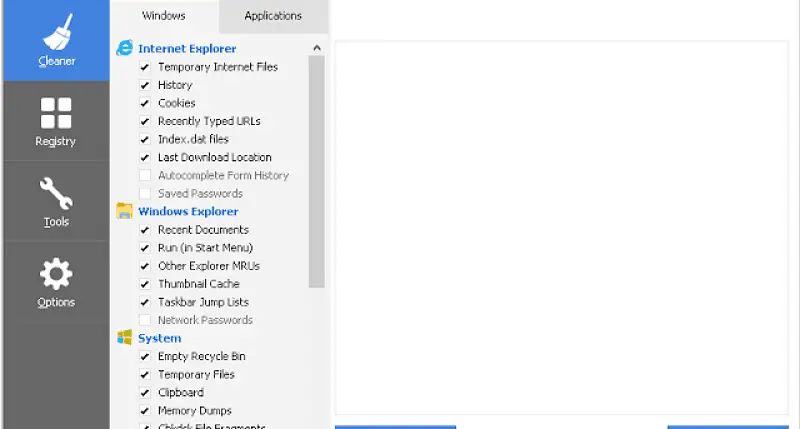Screen dimensions: 800x429
Task: Toggle Recently Typed URLs checkbox
Action: 145,121
